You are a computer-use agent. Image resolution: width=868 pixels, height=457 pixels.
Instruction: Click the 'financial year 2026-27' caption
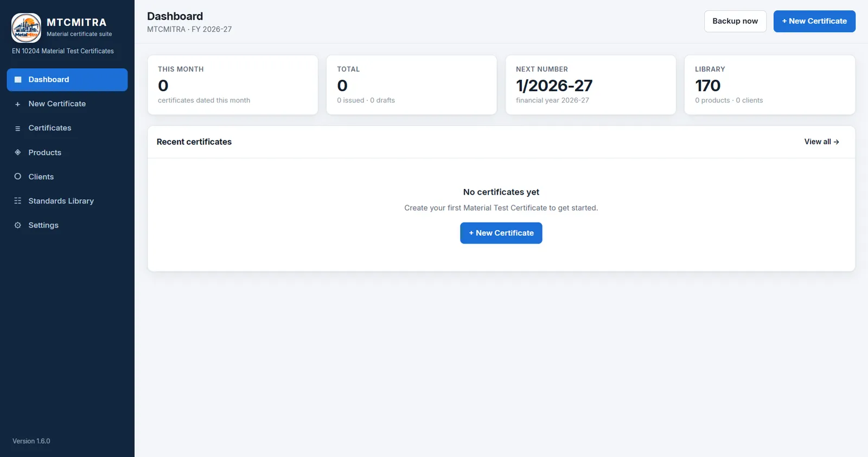[552, 100]
